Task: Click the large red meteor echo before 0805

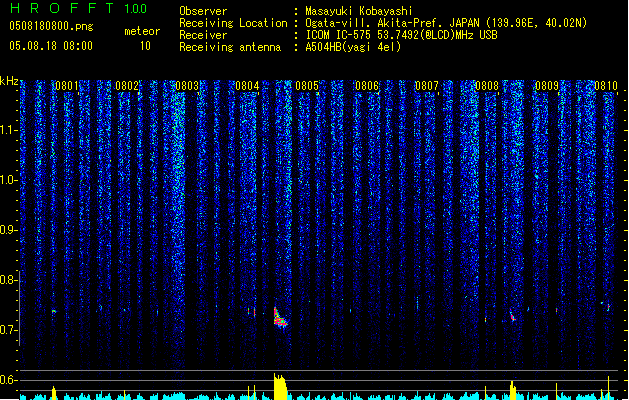Action: [280, 318]
